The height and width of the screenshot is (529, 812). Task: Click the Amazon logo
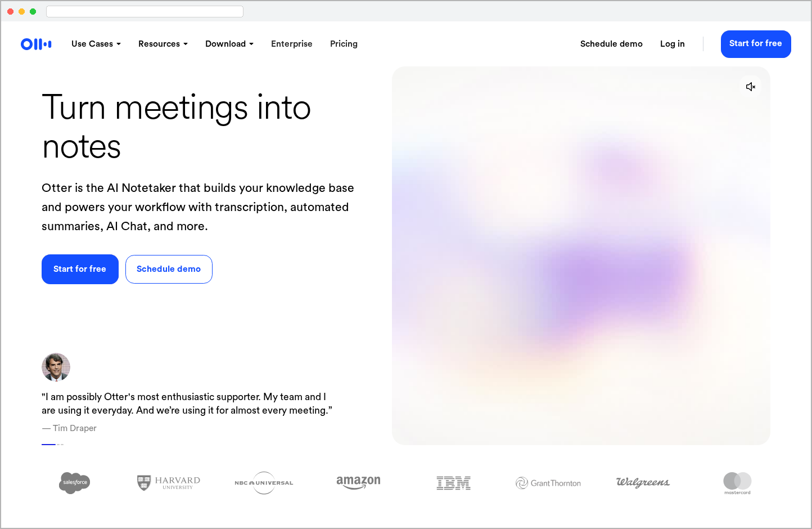click(358, 482)
